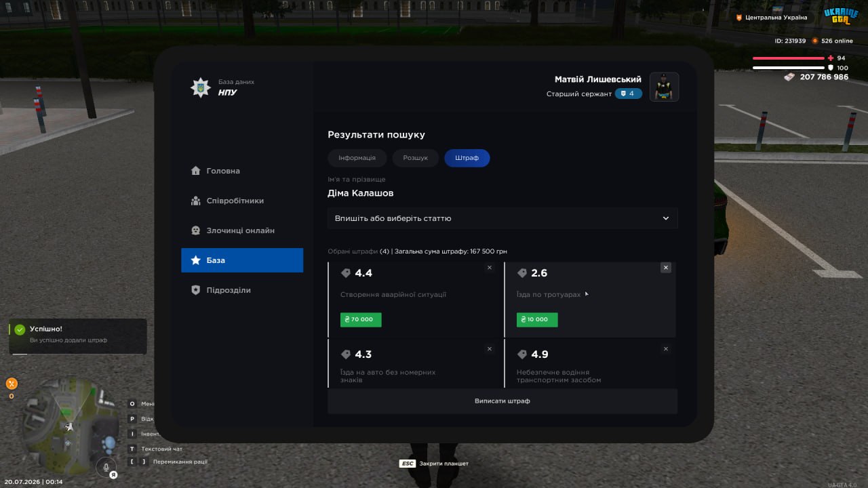
Task: Click the home icon next to Головна
Action: coord(196,171)
